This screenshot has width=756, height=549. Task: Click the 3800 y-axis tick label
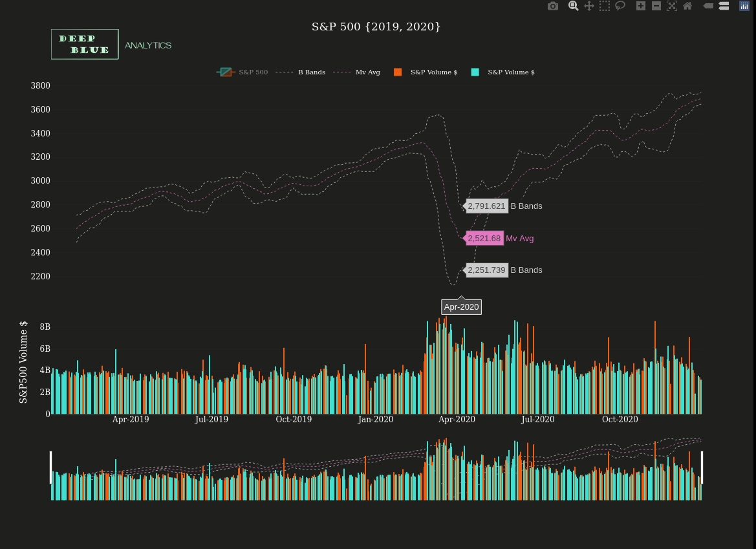pos(41,86)
